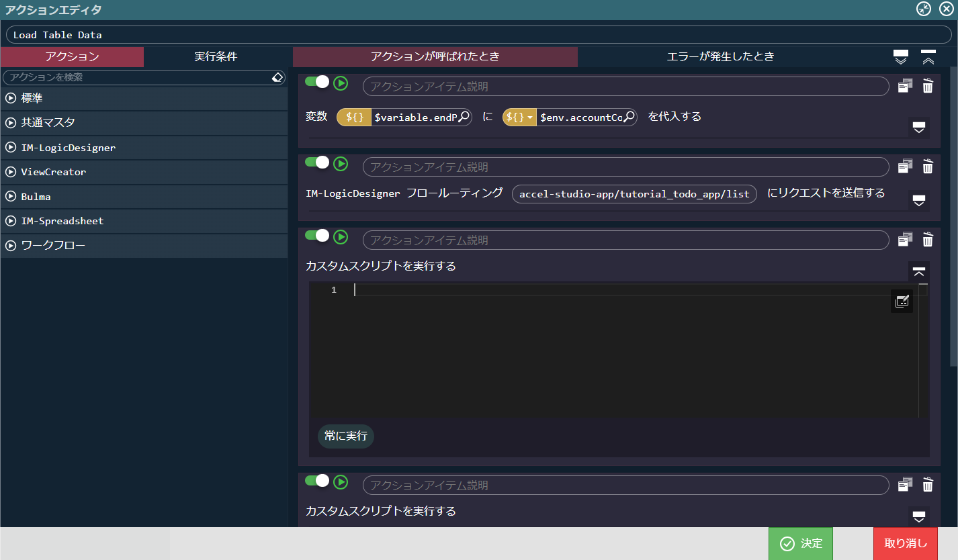Focus the アクションを検索 search box
Image resolution: width=958 pixels, height=560 pixels.
(x=144, y=77)
